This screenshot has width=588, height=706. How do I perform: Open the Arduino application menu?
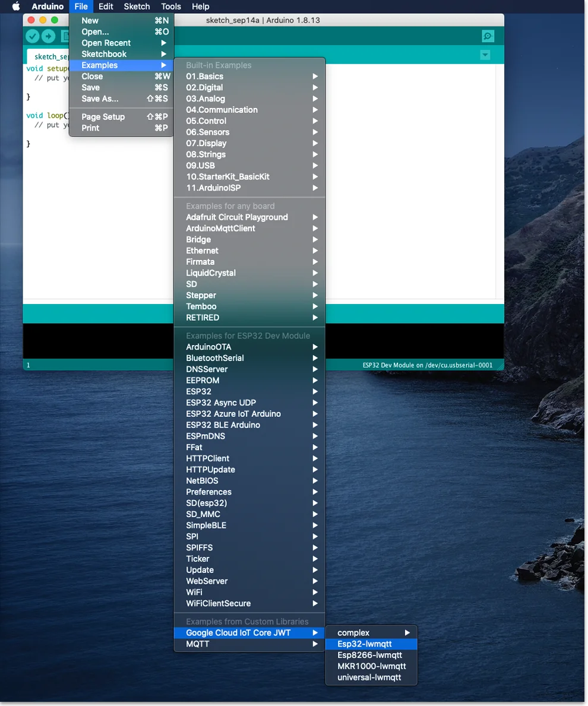pyautogui.click(x=48, y=7)
